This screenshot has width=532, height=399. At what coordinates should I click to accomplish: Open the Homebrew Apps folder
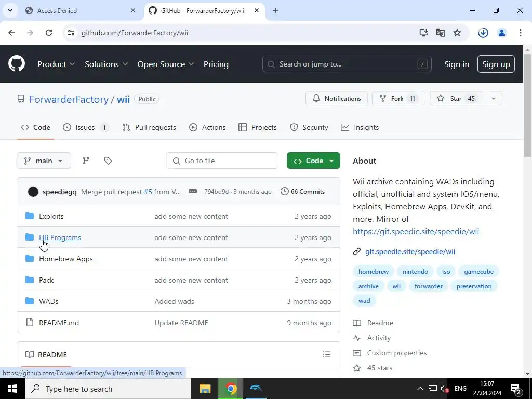[66, 259]
